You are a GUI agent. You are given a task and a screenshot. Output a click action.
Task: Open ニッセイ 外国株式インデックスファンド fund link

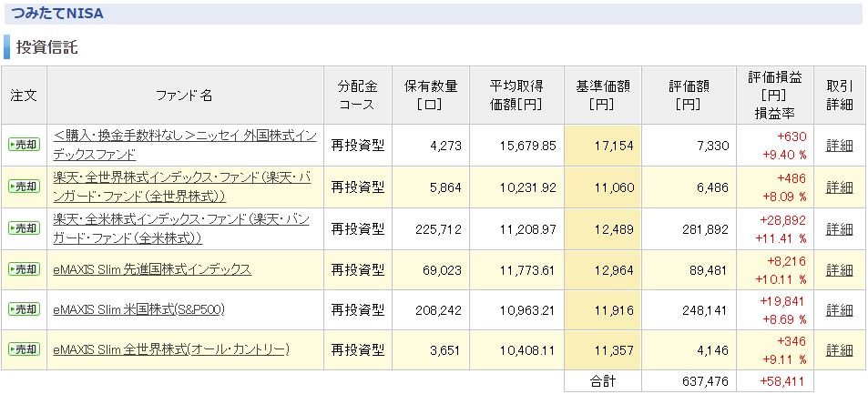click(x=185, y=145)
